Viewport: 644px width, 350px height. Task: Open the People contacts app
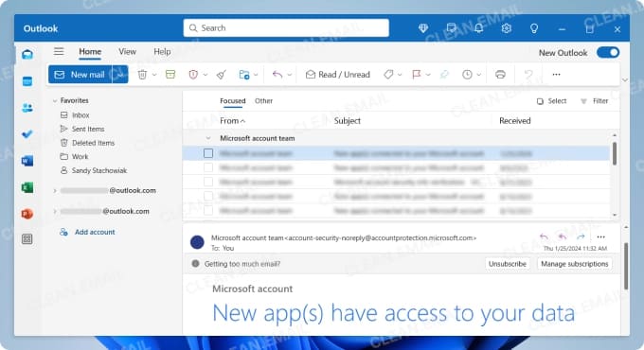click(x=27, y=108)
